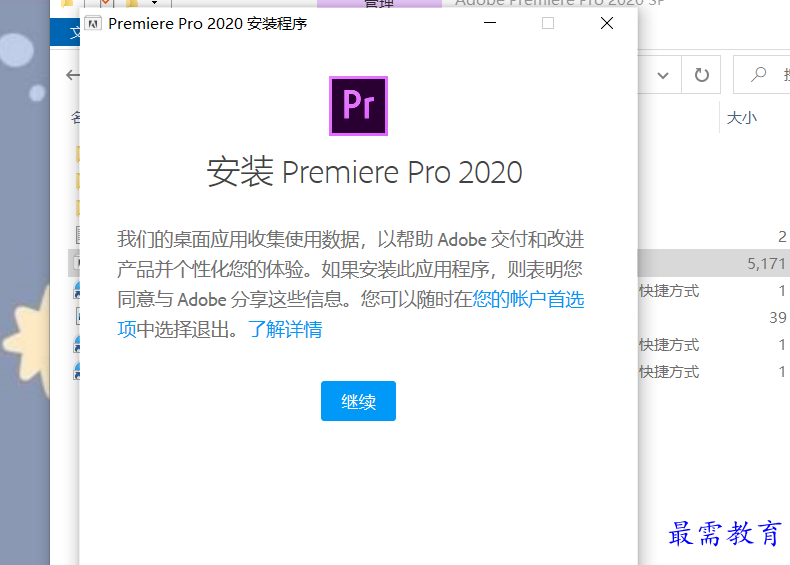Open the 您的帐户首选项 account preferences link
This screenshot has width=790, height=565.
point(528,299)
